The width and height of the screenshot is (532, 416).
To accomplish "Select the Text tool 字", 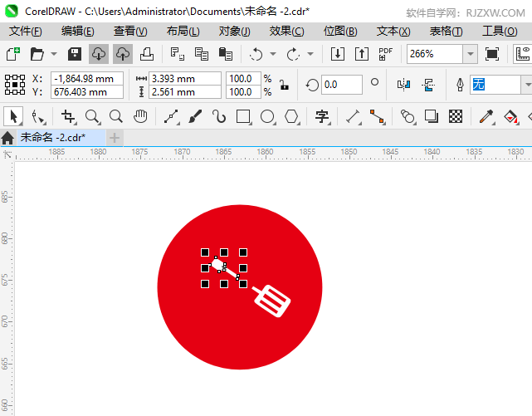I will 322,117.
